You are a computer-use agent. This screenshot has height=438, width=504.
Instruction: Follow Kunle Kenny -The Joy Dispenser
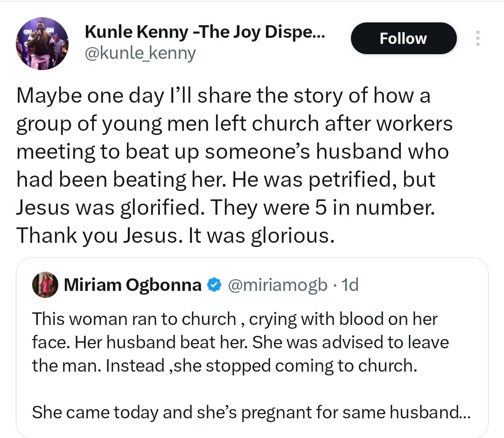pyautogui.click(x=403, y=38)
